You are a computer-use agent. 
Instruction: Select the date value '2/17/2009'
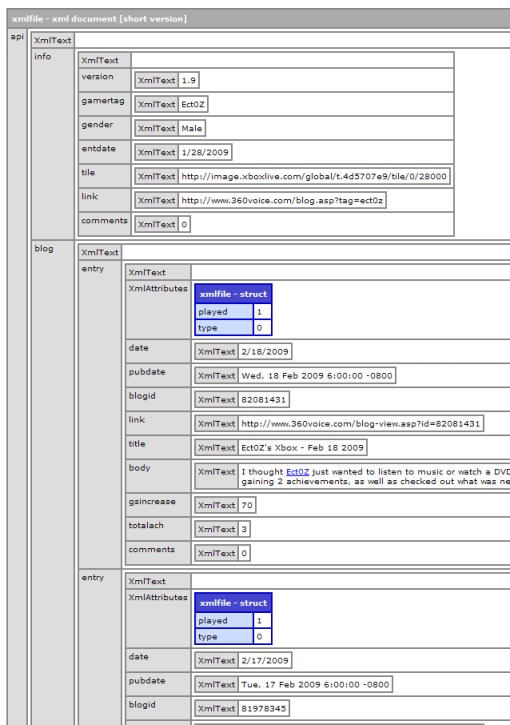pyautogui.click(x=265, y=661)
